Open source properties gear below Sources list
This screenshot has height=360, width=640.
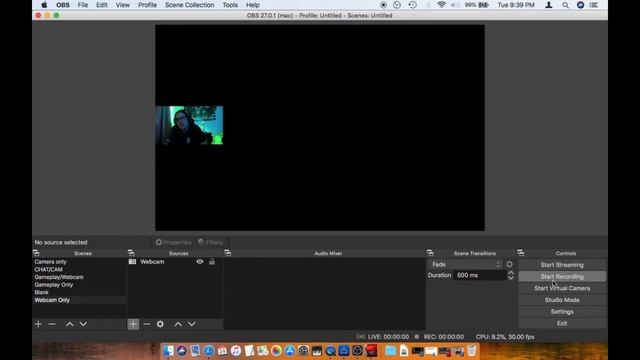(160, 324)
